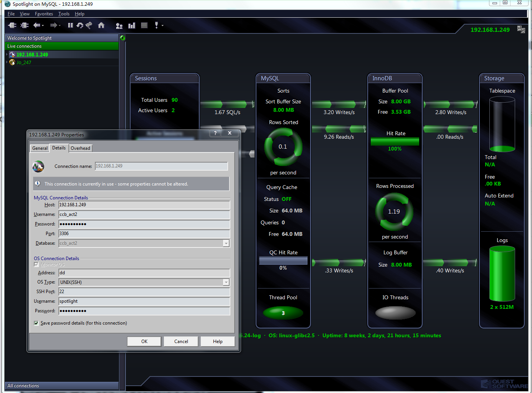
Task: Open the OS Type dropdown
Action: pos(226,282)
